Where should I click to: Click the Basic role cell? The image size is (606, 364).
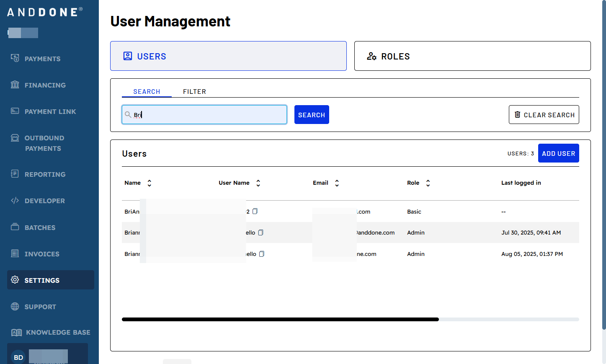pyautogui.click(x=414, y=212)
